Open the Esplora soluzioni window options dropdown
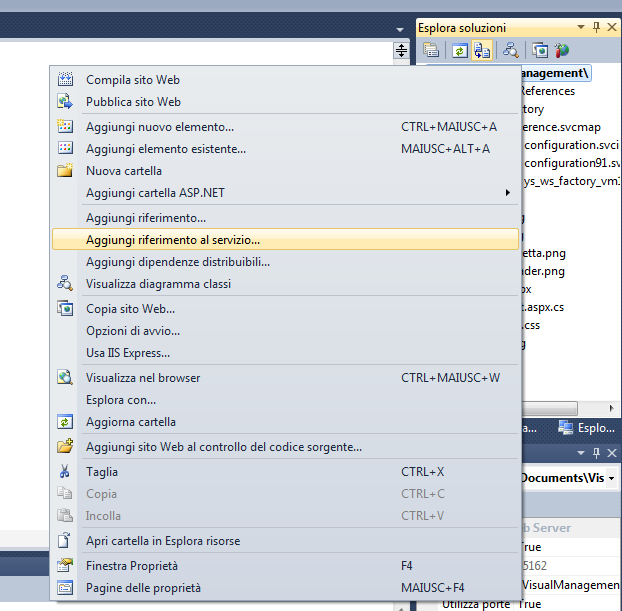Image resolution: width=622 pixels, height=611 pixels. pos(581,27)
